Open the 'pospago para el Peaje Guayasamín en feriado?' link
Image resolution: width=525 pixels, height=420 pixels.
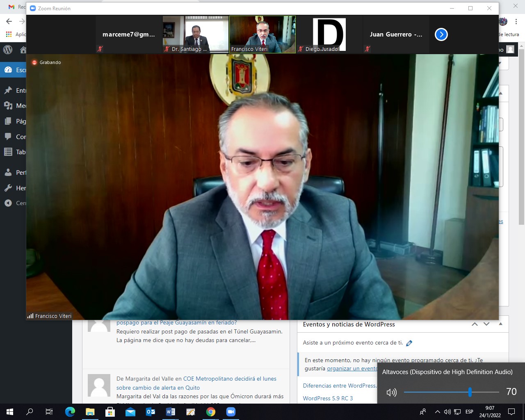click(177, 322)
